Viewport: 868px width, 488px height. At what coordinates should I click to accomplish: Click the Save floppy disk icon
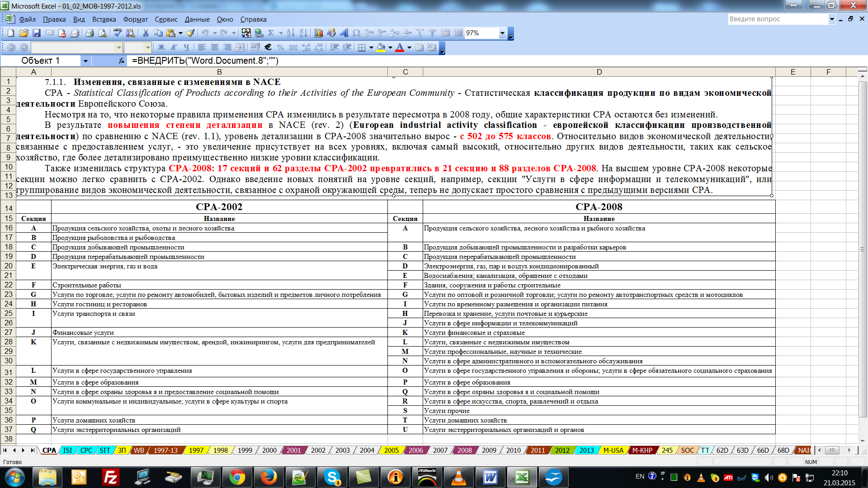point(37,33)
